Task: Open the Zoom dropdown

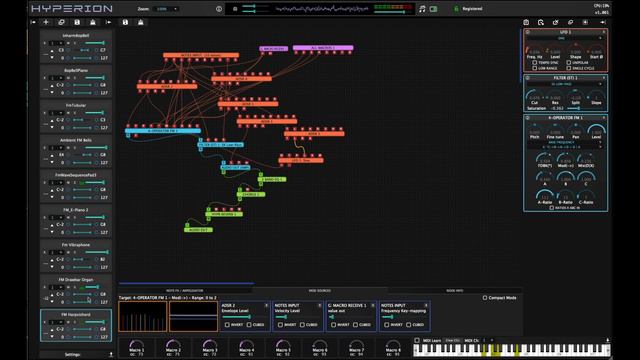Action: point(166,9)
